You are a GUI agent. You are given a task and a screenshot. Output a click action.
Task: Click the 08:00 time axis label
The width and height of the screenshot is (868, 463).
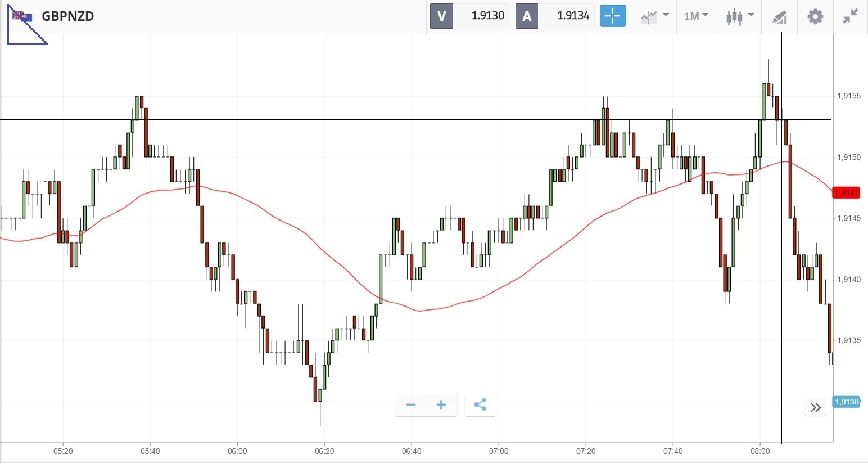pos(760,451)
